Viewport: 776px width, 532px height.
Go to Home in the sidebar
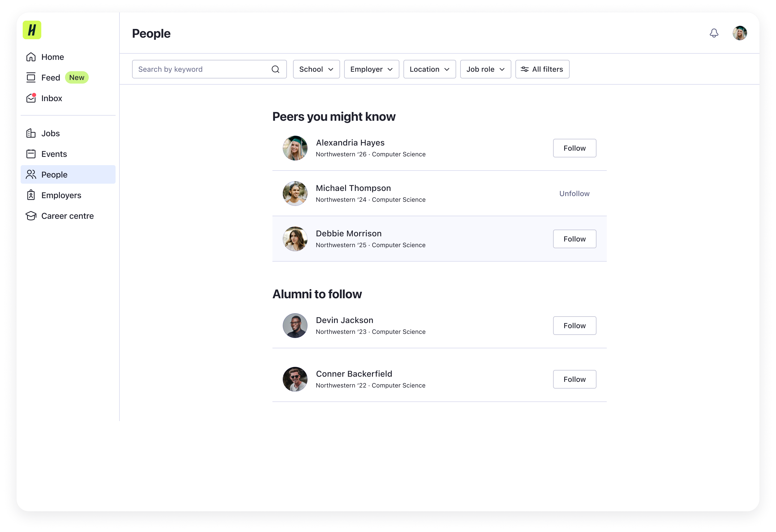pyautogui.click(x=68, y=57)
